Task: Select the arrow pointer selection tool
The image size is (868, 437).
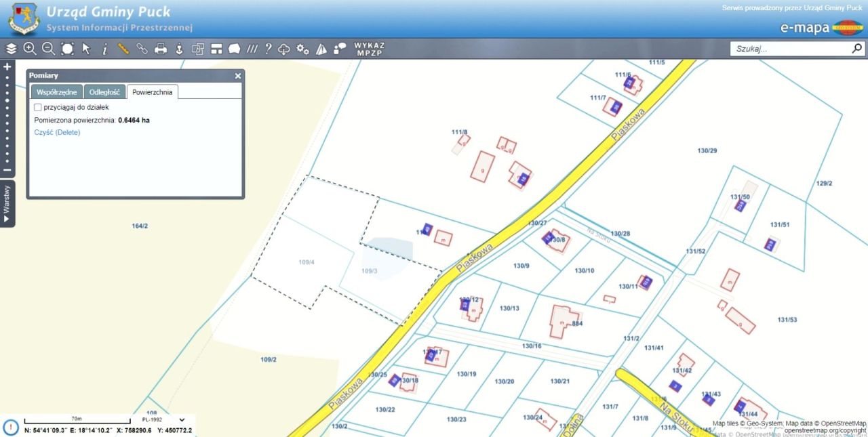Action: point(86,49)
